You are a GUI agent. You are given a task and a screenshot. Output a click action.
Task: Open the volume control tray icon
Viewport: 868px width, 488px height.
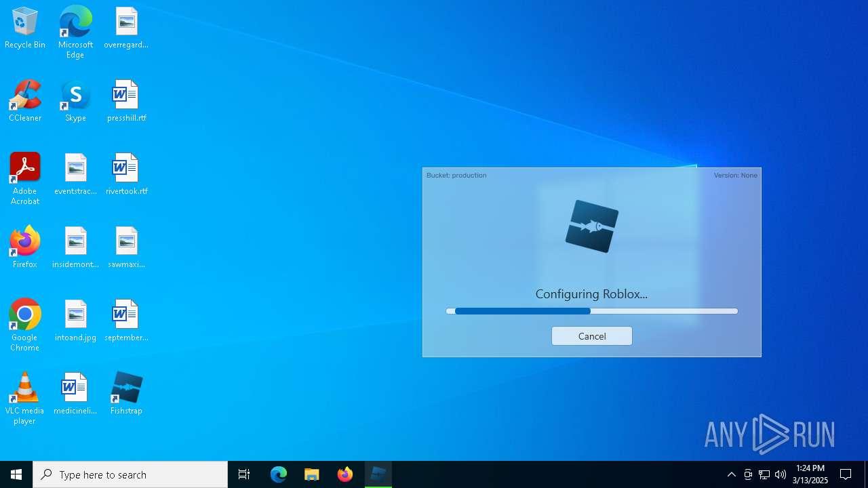(781, 474)
